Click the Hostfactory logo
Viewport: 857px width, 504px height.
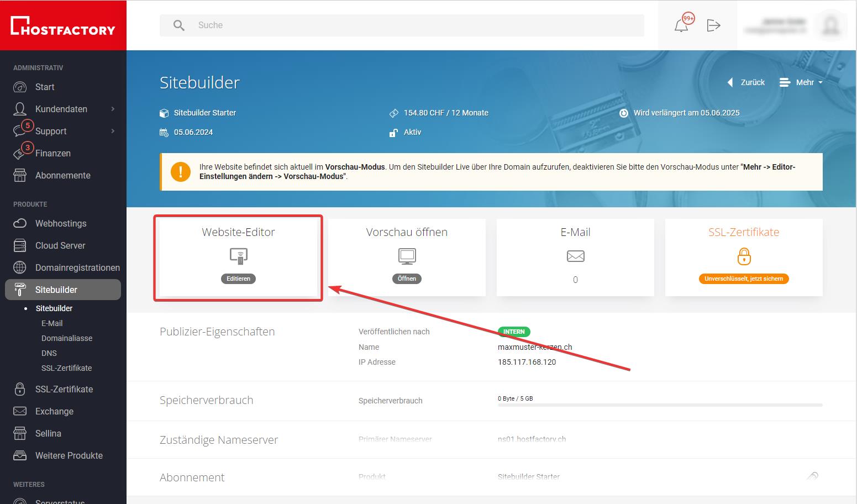63,26
